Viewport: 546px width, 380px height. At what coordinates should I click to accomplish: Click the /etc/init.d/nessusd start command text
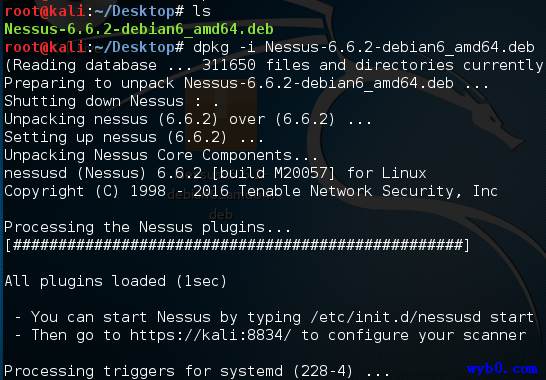422,317
